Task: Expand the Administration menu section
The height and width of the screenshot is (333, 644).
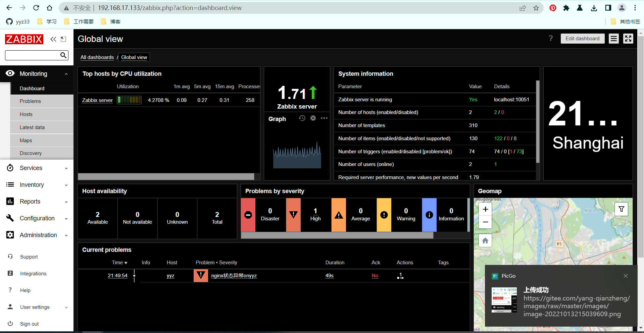Action: click(66, 235)
